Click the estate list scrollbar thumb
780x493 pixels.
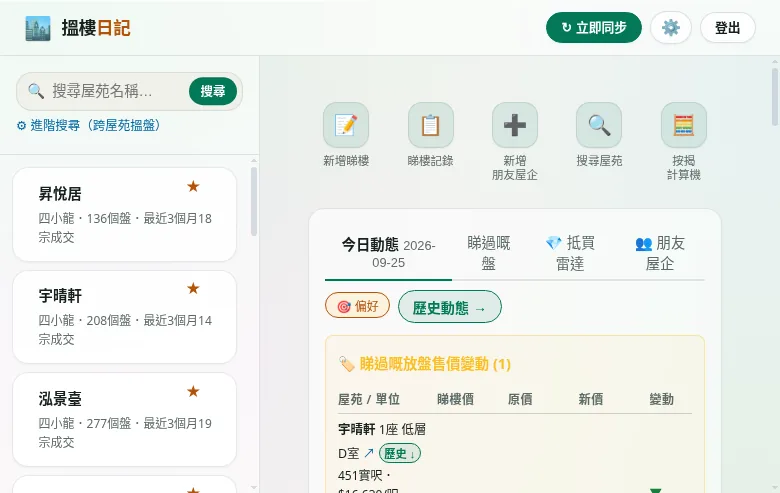254,201
